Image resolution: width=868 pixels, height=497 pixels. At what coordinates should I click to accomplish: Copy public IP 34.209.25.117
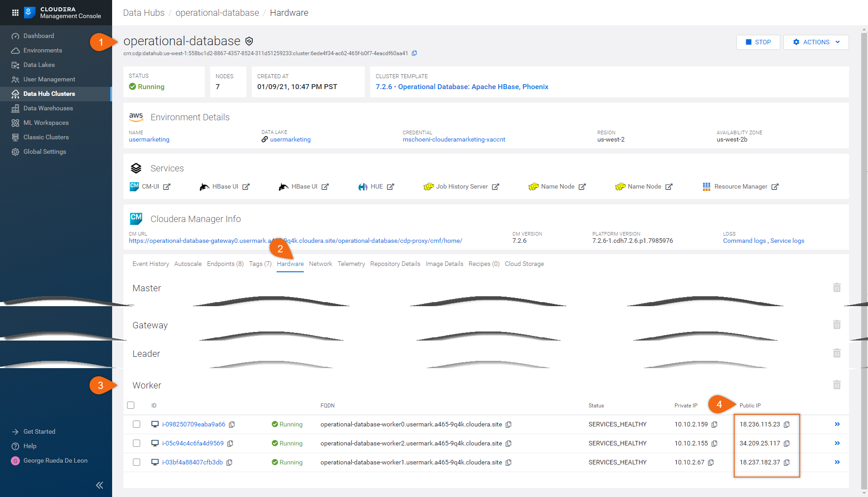pos(787,444)
